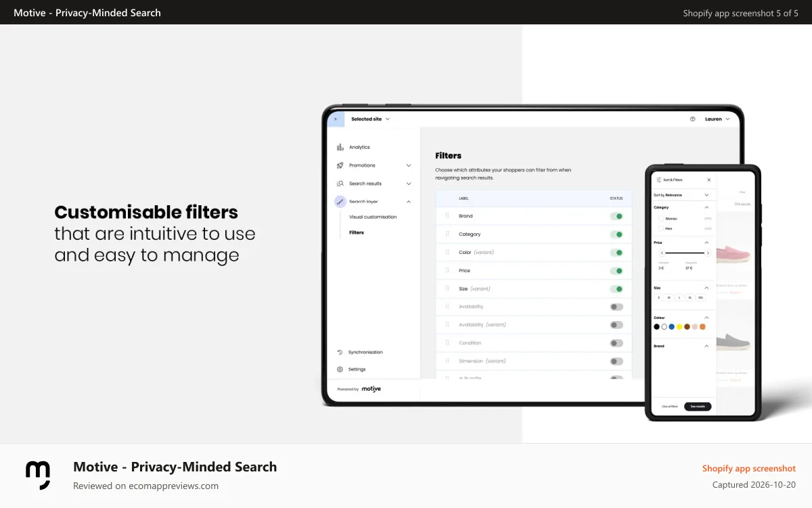
Task: Disable the Color variant filter toggle
Action: (x=616, y=253)
